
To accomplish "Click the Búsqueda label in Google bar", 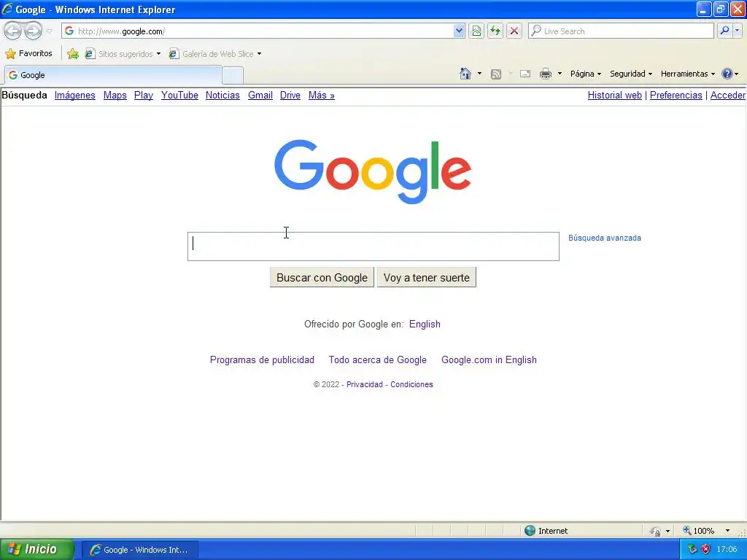I will [24, 95].
